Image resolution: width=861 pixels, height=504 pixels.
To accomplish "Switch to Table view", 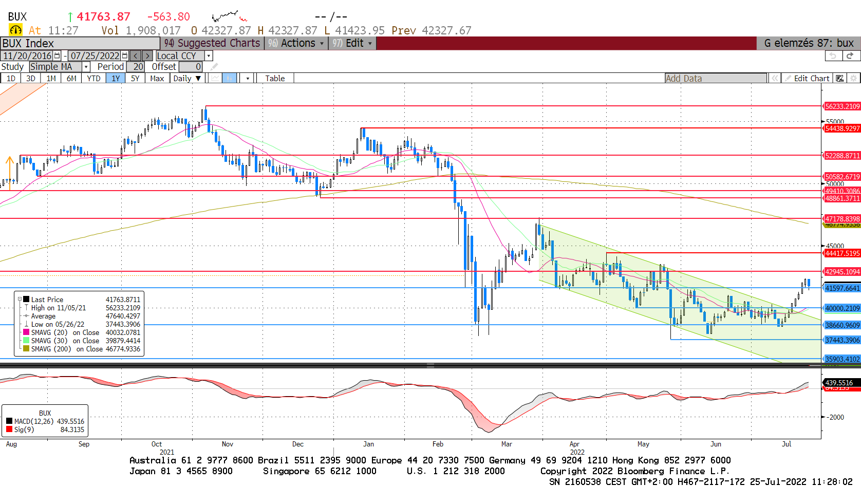I will pos(275,78).
